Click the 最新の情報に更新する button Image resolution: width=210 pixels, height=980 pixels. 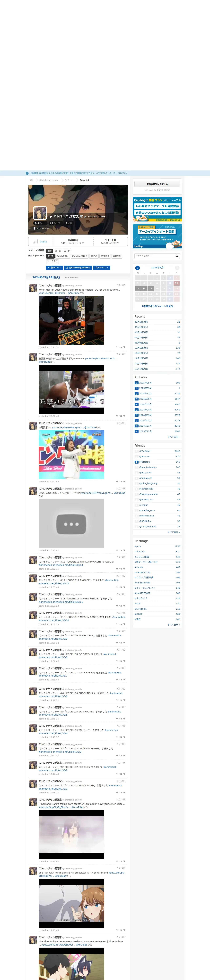157,184
